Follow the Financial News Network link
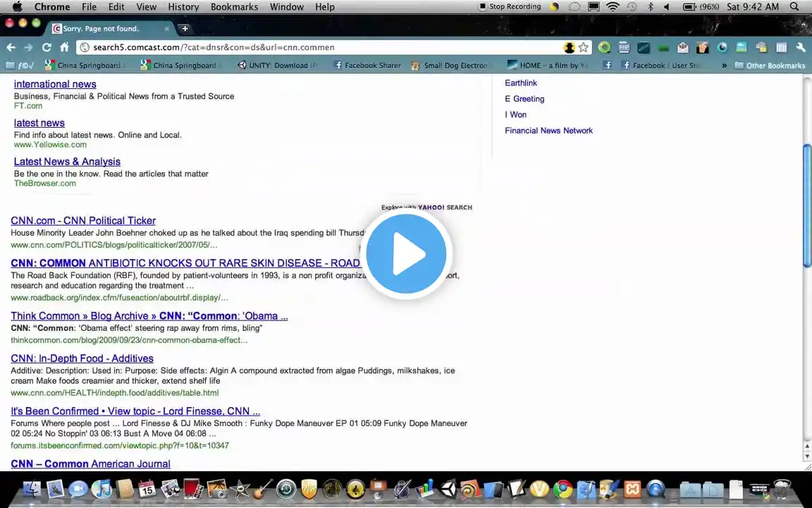The width and height of the screenshot is (812, 508). [548, 131]
